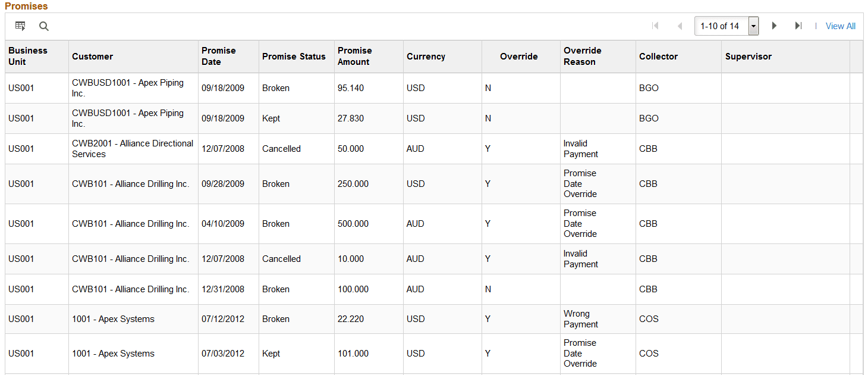
Task: Click the Collector column header
Action: point(658,57)
